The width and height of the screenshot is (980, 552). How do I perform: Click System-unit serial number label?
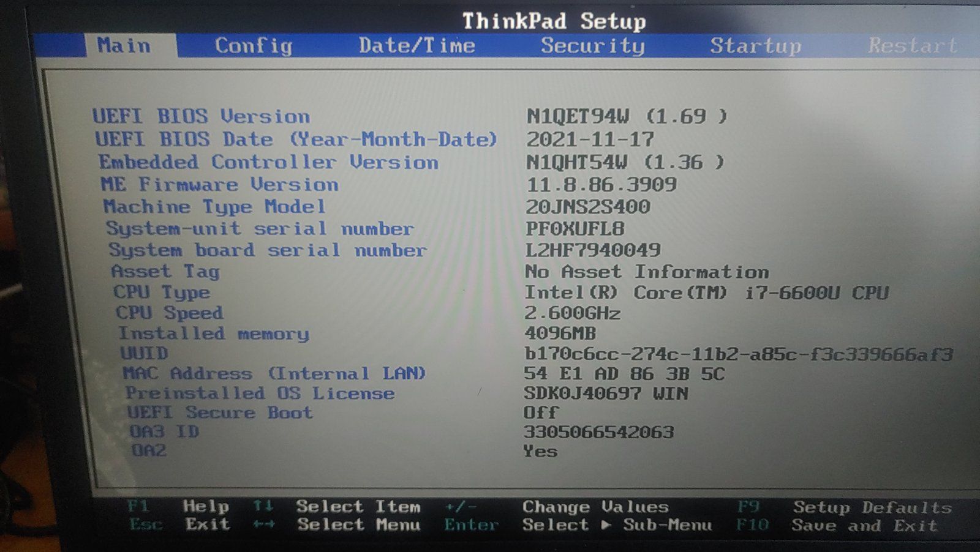click(x=260, y=229)
